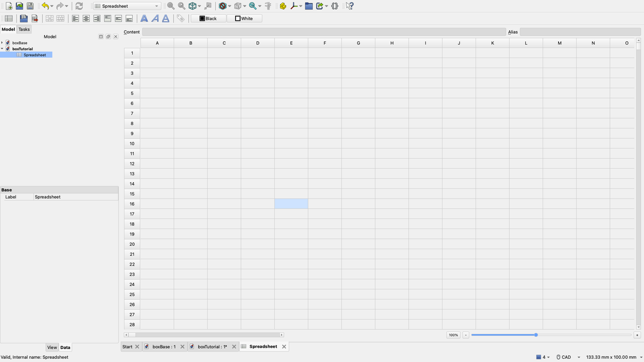Export spreadsheet data to CSV

coord(35,18)
